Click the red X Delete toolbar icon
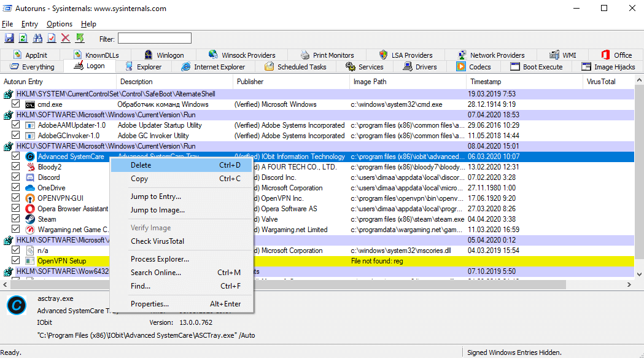The image size is (644, 358). coord(66,39)
